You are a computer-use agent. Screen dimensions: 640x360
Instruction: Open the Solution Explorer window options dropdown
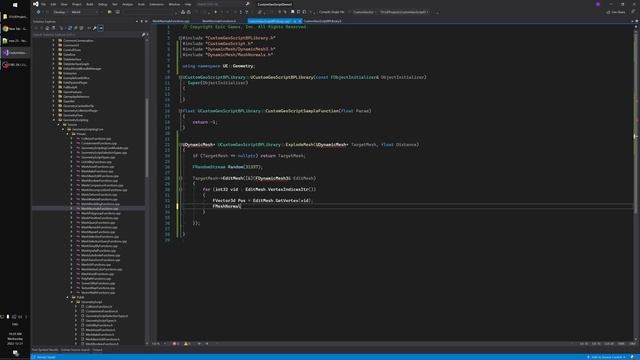137,21
